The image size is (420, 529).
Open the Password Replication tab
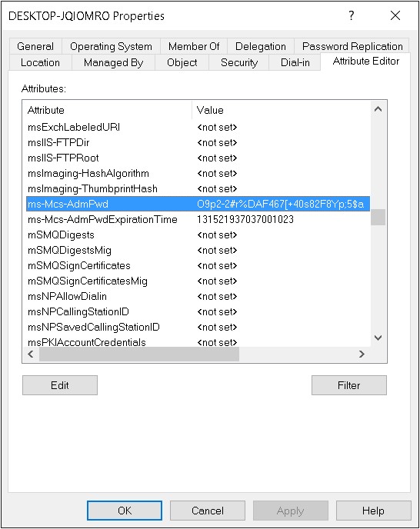[352, 46]
